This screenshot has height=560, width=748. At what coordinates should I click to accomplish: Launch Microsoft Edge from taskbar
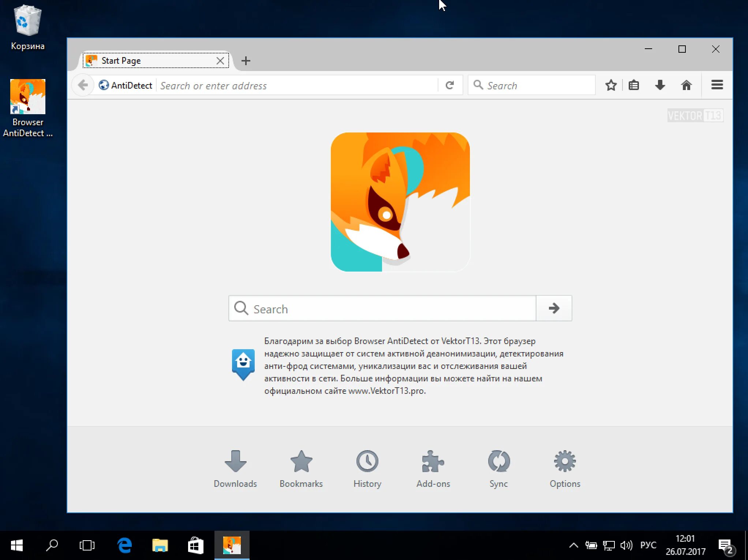124,545
